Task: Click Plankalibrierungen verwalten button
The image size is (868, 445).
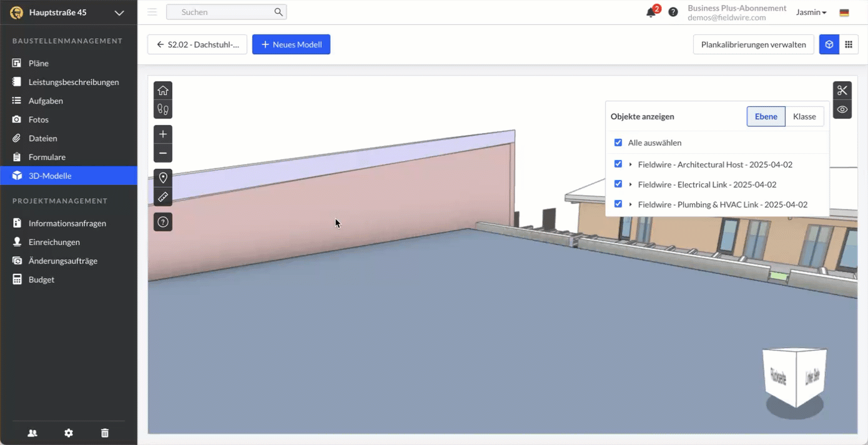Action: point(753,44)
